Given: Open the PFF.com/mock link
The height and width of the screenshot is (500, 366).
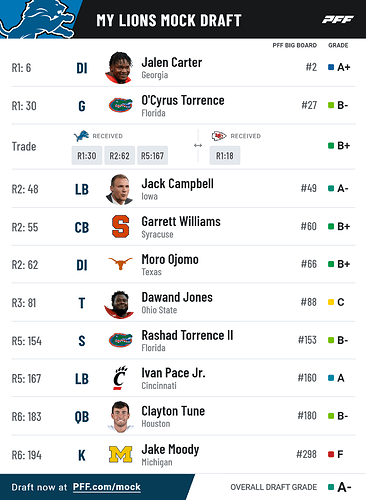Looking at the screenshot, I should pos(107,487).
